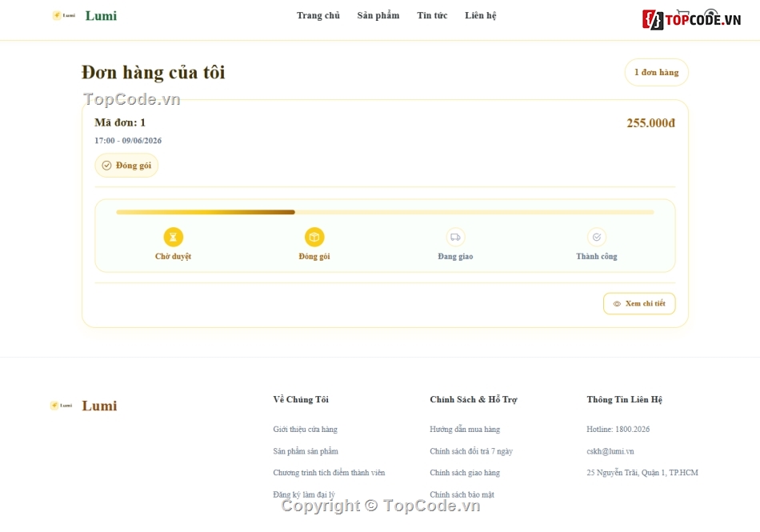
Task: Click the box Đóng gói step icon
Action: (314, 237)
